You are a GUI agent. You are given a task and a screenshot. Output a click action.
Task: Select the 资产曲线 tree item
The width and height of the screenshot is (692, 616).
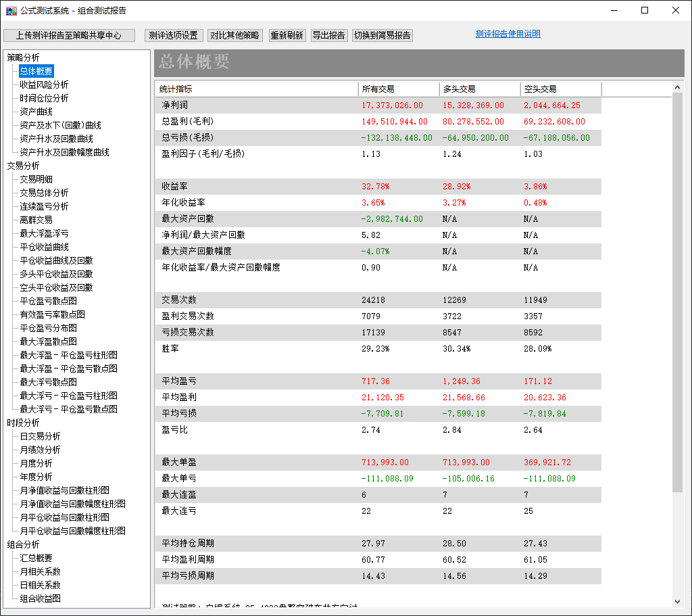36,112
